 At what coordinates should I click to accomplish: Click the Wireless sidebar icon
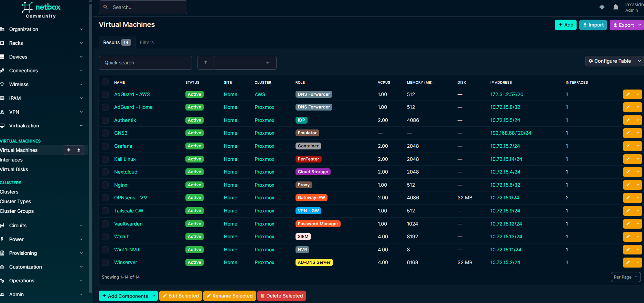2,84
